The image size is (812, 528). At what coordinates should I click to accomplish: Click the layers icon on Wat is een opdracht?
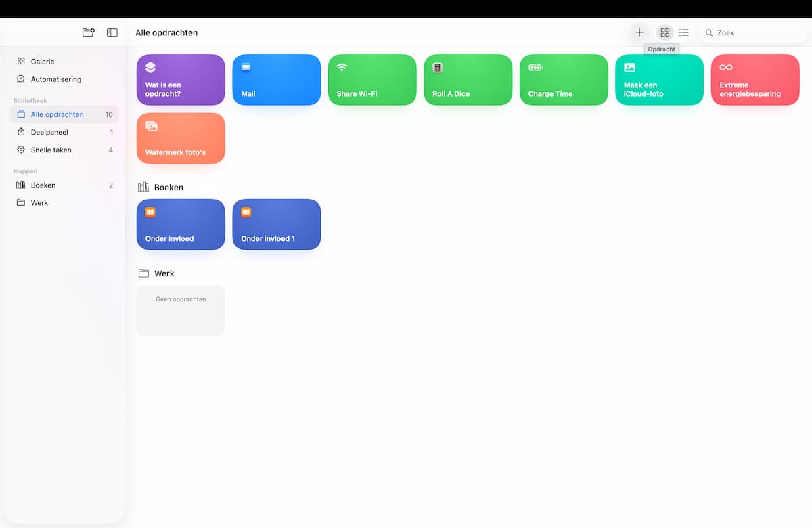pos(150,68)
